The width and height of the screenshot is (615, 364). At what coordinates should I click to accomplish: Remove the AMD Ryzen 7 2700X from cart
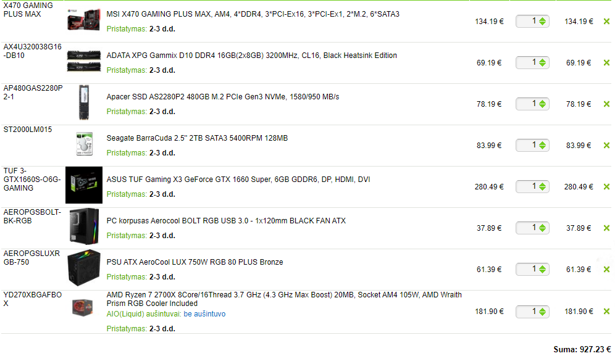point(606,312)
